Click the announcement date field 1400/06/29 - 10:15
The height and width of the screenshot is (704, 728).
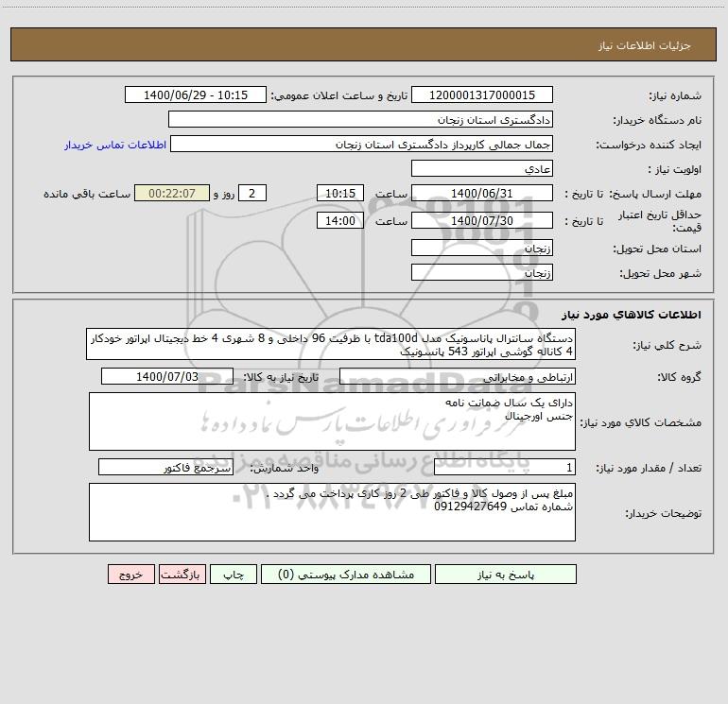point(196,95)
